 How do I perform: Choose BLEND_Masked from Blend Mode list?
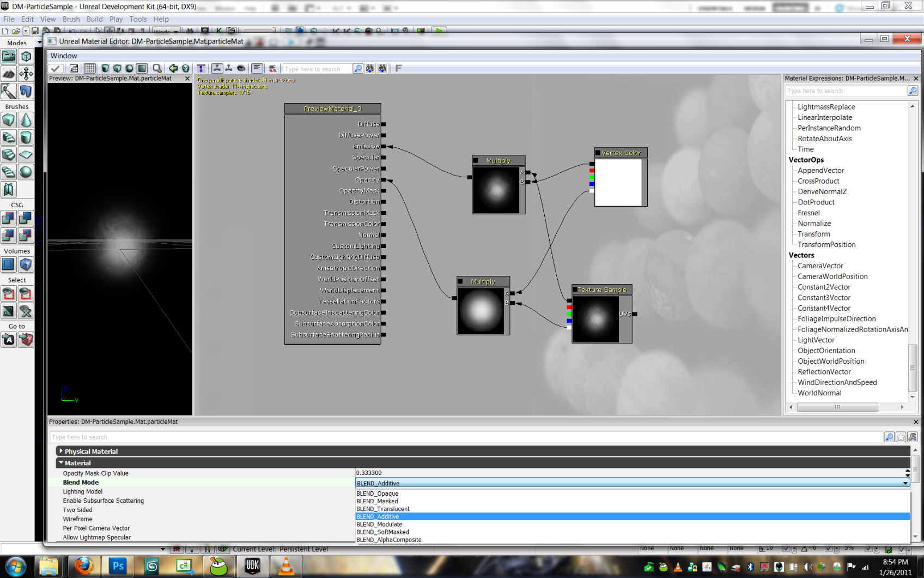pos(633,501)
